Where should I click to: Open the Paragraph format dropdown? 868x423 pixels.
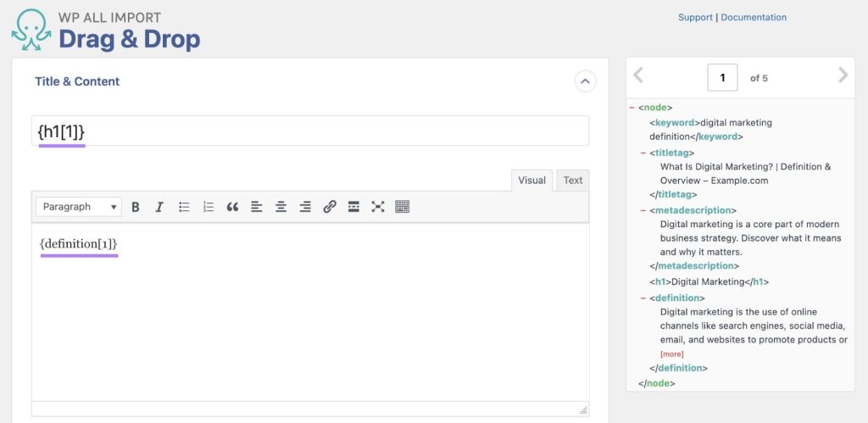79,207
